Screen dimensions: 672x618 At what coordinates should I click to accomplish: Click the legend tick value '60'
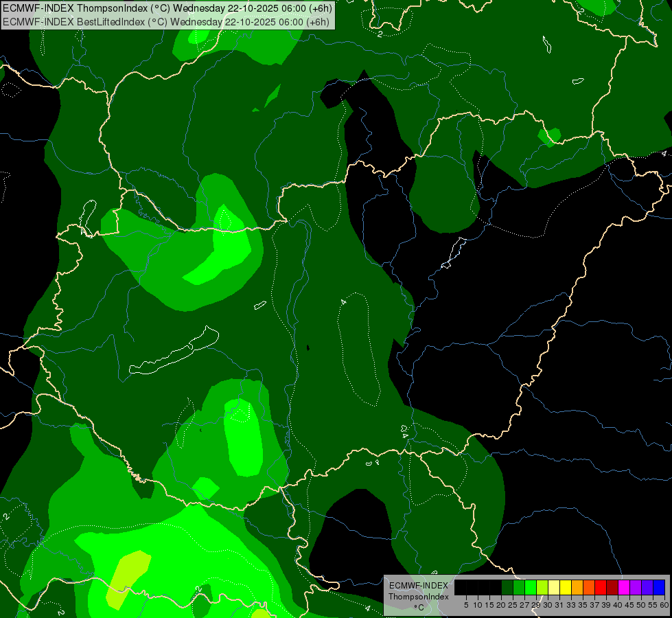coord(664,605)
